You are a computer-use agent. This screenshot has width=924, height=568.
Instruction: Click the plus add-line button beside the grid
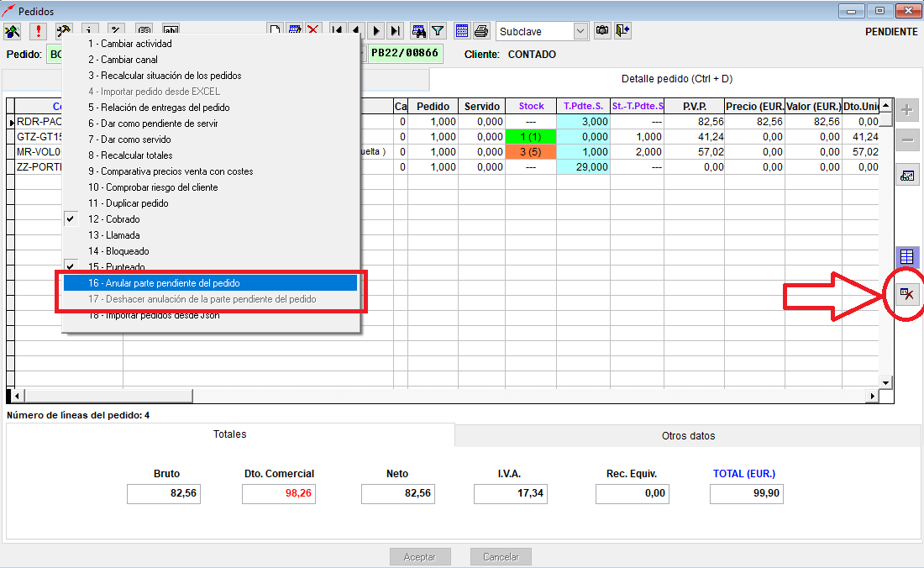tap(907, 110)
